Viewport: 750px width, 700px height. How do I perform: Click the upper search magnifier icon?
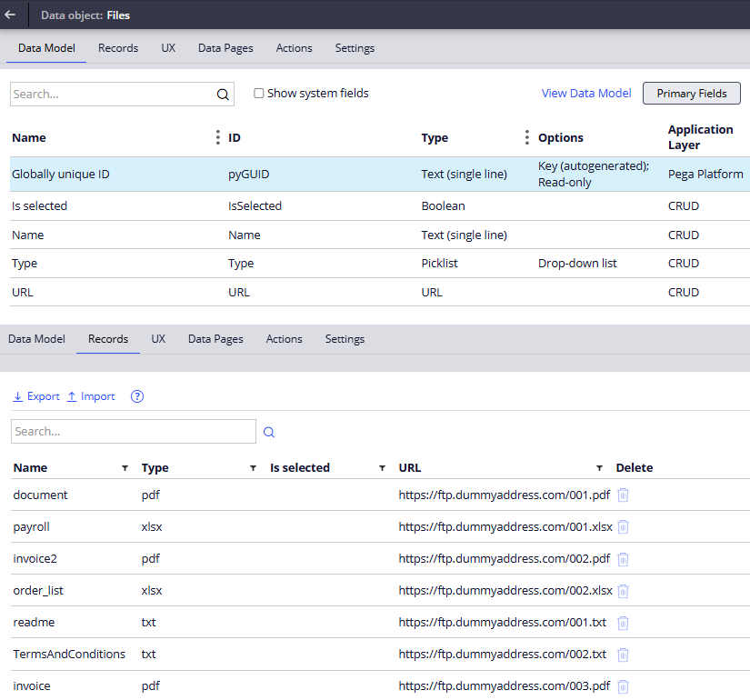223,95
